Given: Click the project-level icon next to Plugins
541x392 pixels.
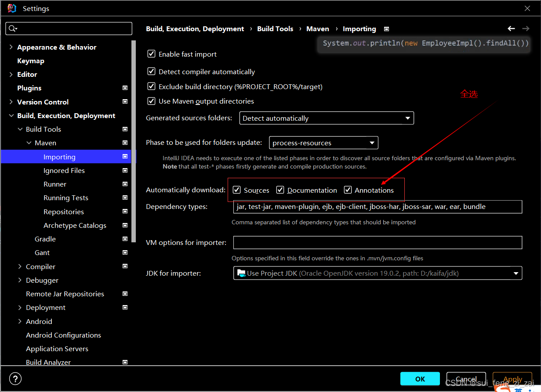Looking at the screenshot, I should 125,88.
